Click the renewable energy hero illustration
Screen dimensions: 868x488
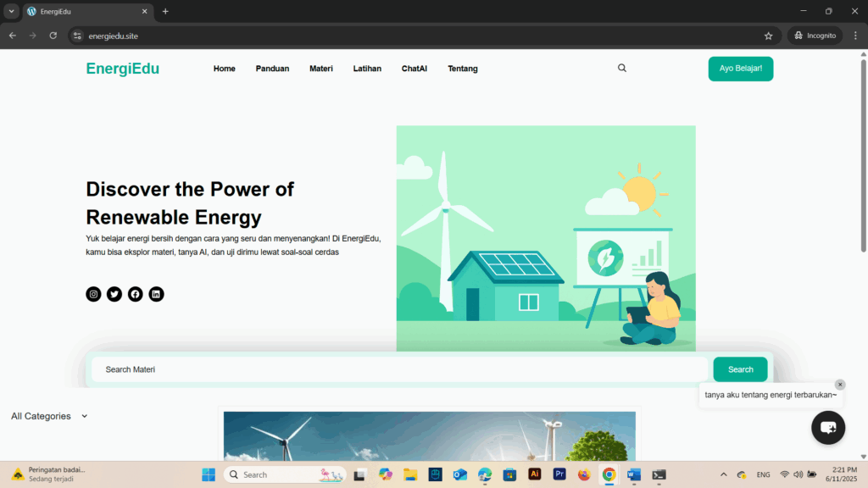[x=546, y=238]
